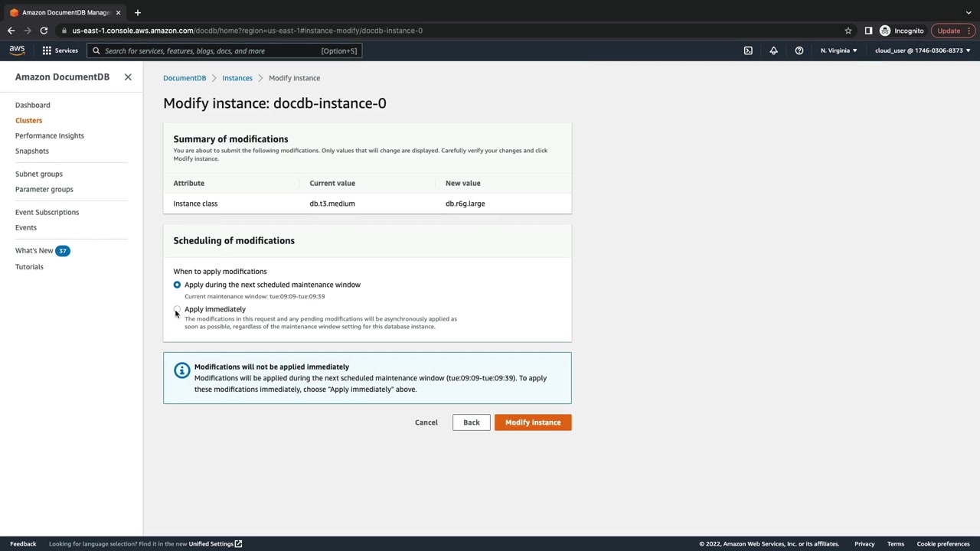
Task: Close the Amazon DocumentDB side navigation
Action: point(128,77)
